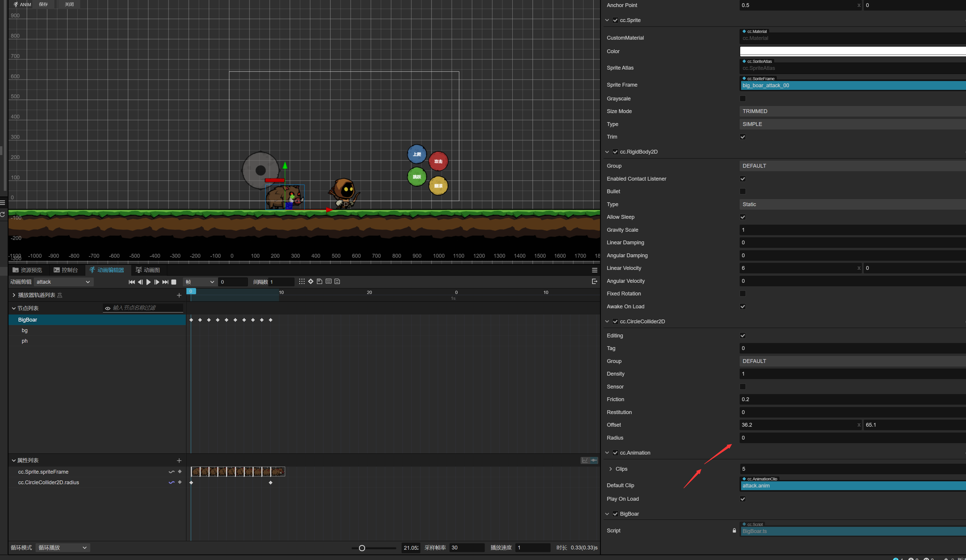This screenshot has width=966, height=560.
Task: Uncheck Play On Load
Action: tap(743, 499)
